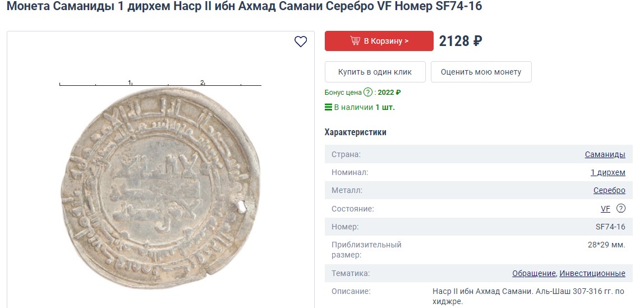Follow the "1 дирхем" denomination link
This screenshot has width=644, height=308.
click(x=608, y=172)
